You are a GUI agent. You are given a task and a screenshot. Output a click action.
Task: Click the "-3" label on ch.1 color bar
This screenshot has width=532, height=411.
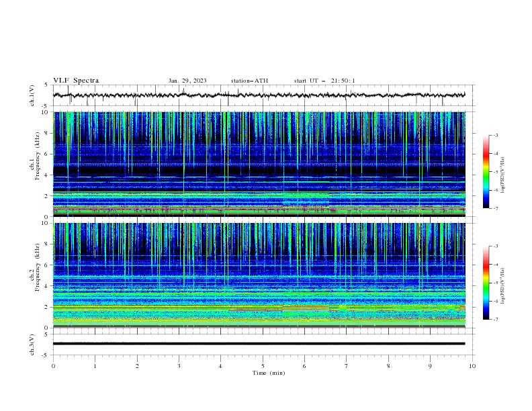pos(495,135)
